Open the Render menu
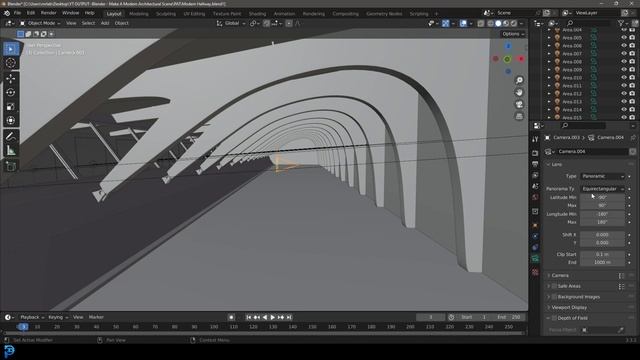The width and height of the screenshot is (640, 360). pyautogui.click(x=49, y=13)
